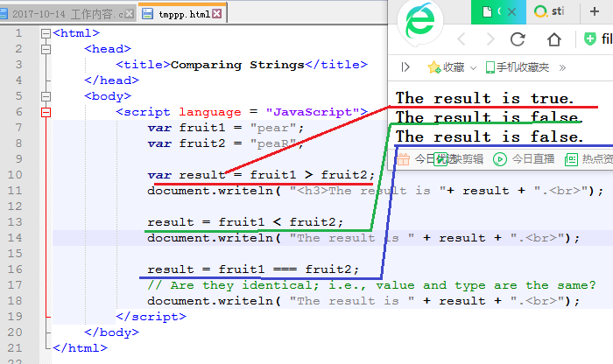
Task: Close the tmppp.html editor tab
Action: (217, 14)
